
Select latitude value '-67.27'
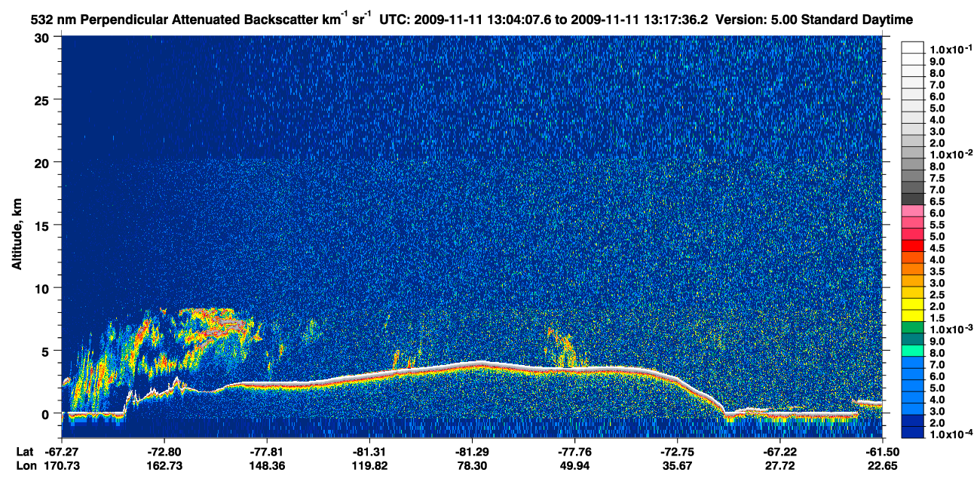point(62,451)
